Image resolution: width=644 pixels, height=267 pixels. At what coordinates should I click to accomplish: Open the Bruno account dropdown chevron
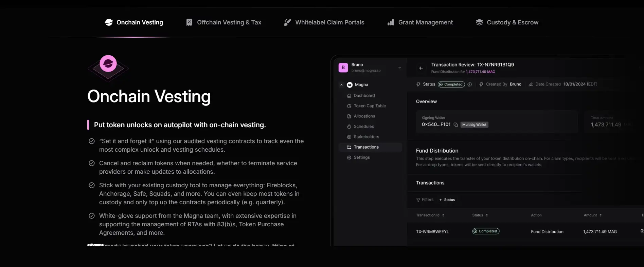coord(399,68)
